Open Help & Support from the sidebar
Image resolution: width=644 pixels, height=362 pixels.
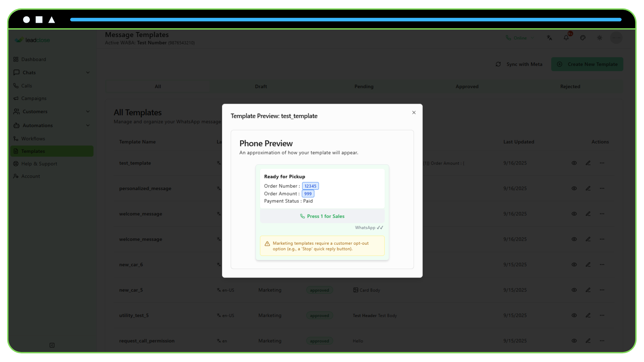39,164
